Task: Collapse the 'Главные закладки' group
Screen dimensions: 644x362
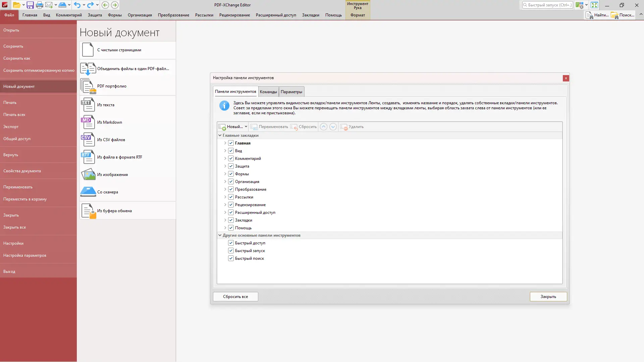Action: (220, 135)
